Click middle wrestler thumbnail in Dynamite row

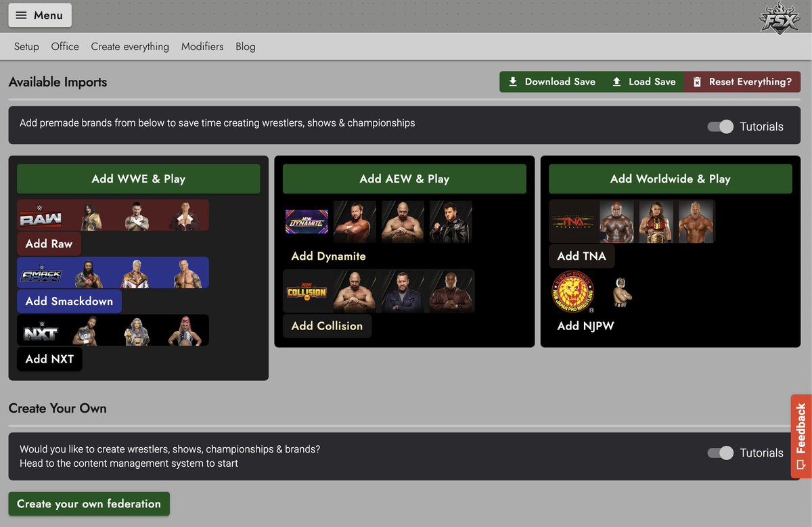(403, 222)
